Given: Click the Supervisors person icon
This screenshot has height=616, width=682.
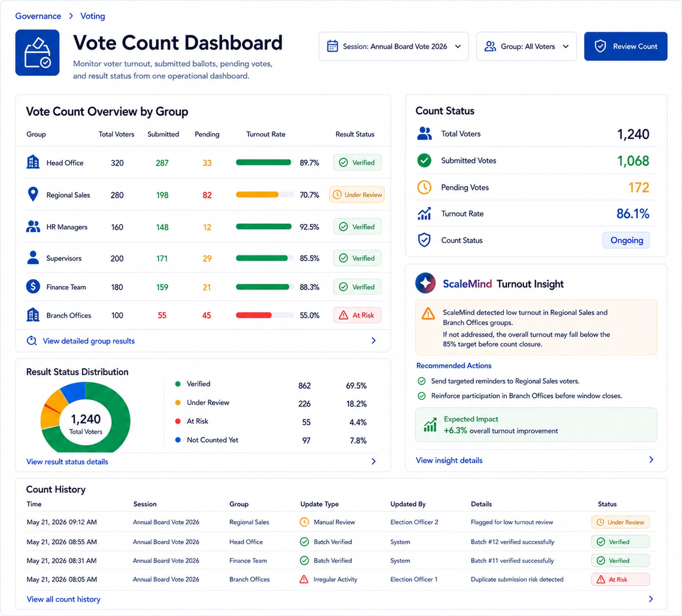Looking at the screenshot, I should (33, 258).
